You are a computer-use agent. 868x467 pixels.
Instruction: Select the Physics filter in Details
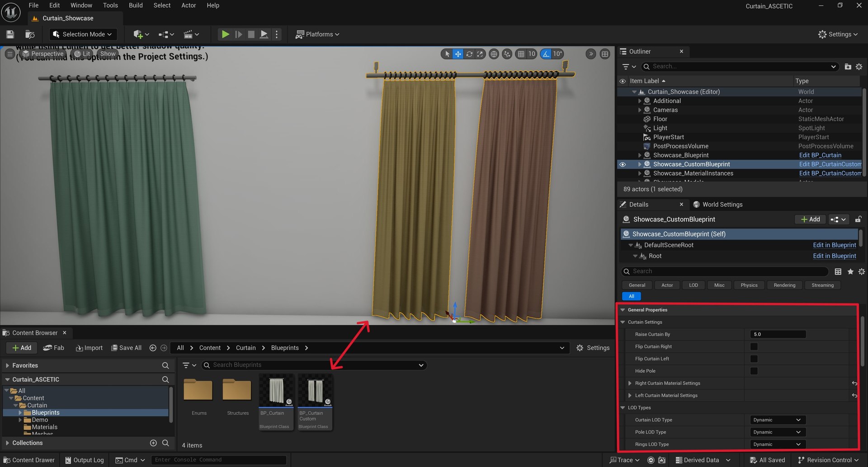click(749, 285)
